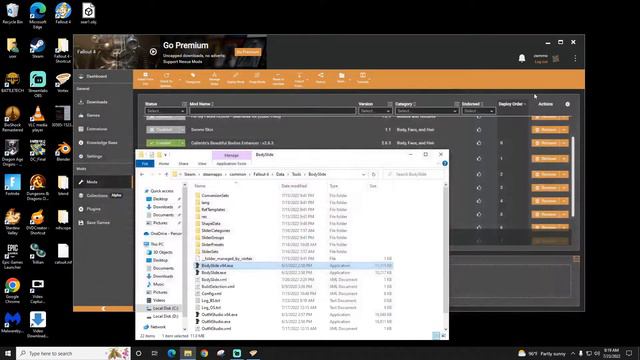640x360 pixels.
Task: Collapse the Vortex sidebar
Action: (x=103, y=309)
